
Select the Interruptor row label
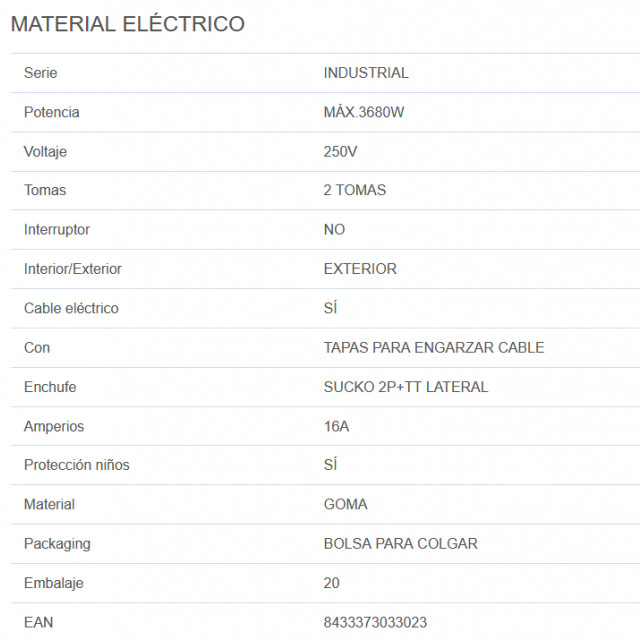click(x=57, y=229)
